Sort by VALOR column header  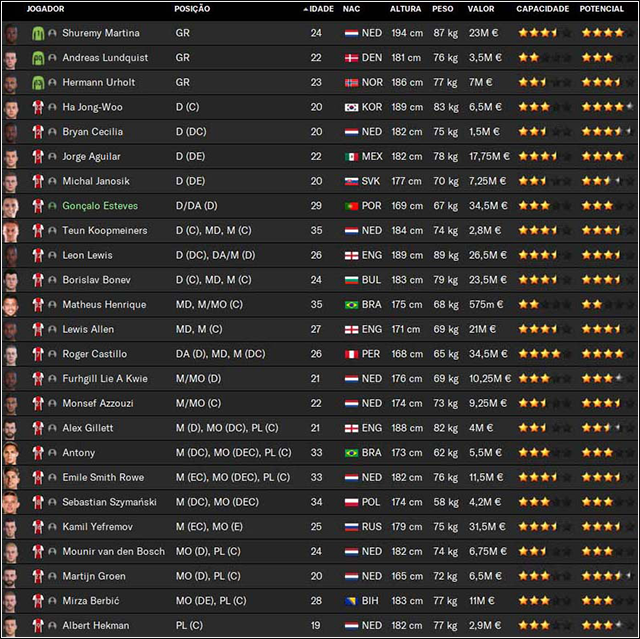click(481, 9)
